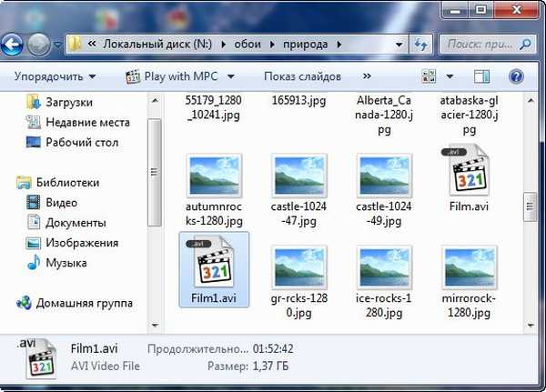Click the back navigation arrow button
Screen dimensions: 546x392
coord(14,44)
